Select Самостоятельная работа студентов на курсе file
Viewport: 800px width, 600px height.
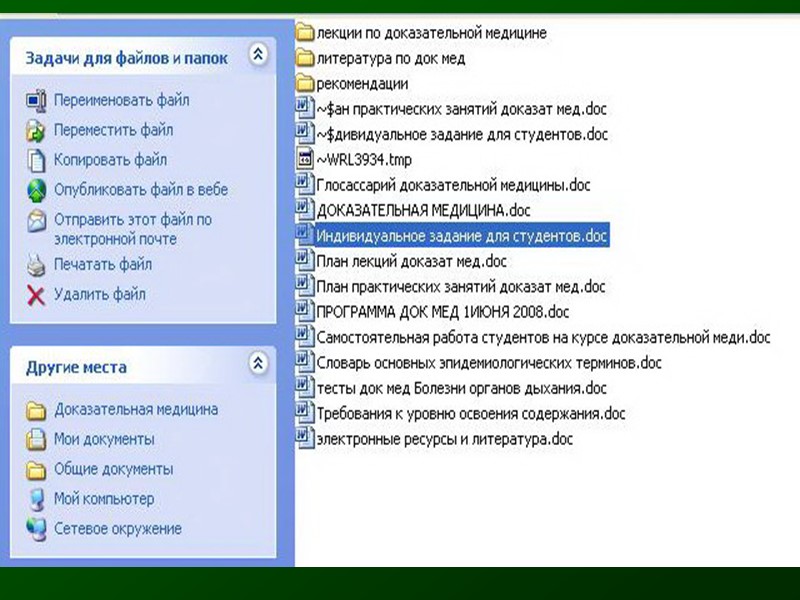coord(543,338)
